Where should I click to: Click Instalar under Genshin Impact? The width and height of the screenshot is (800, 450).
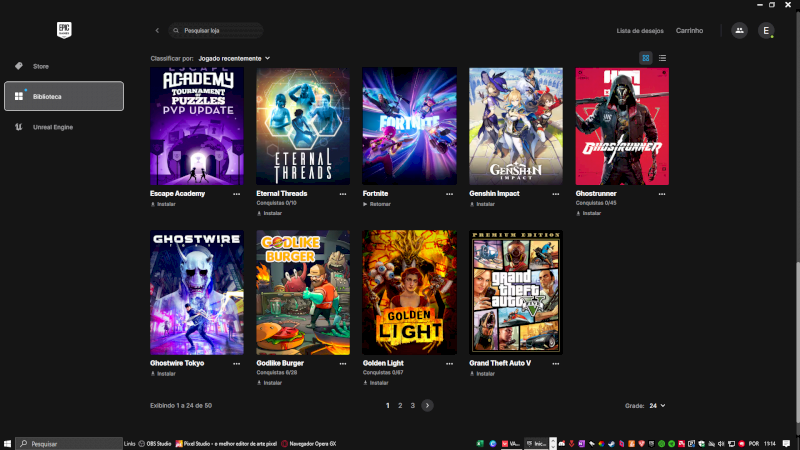click(x=485, y=204)
